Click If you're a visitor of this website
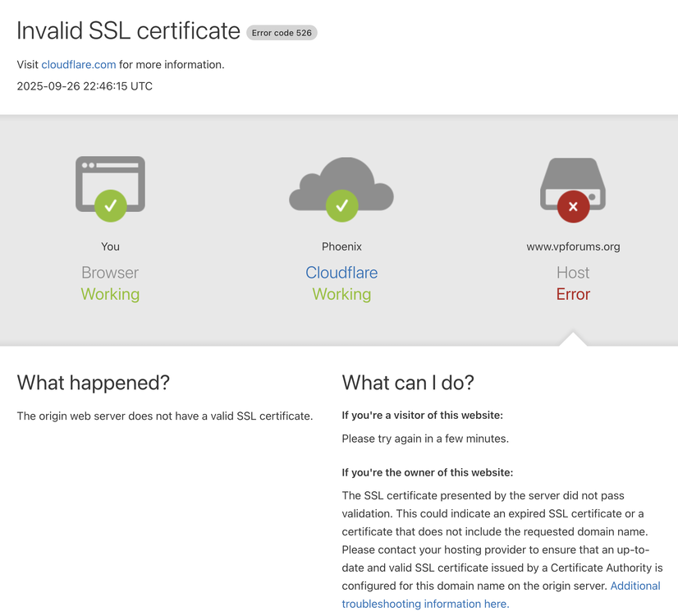The image size is (678, 616). (x=423, y=416)
